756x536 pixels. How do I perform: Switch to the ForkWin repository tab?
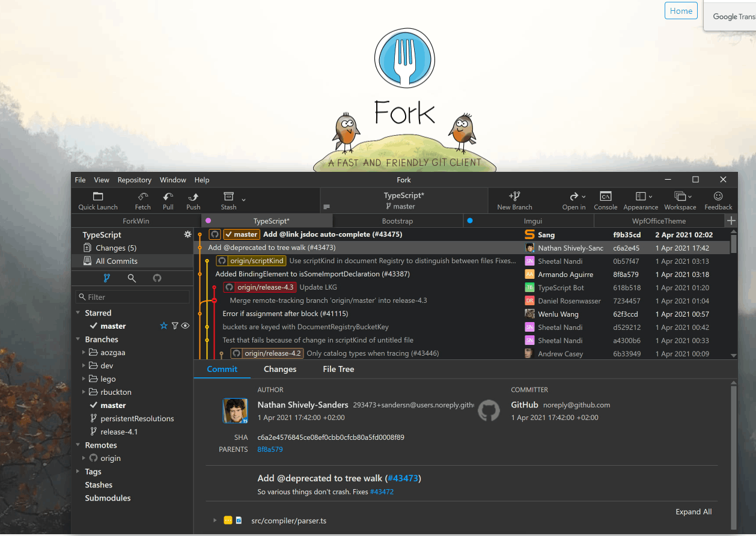coord(136,221)
